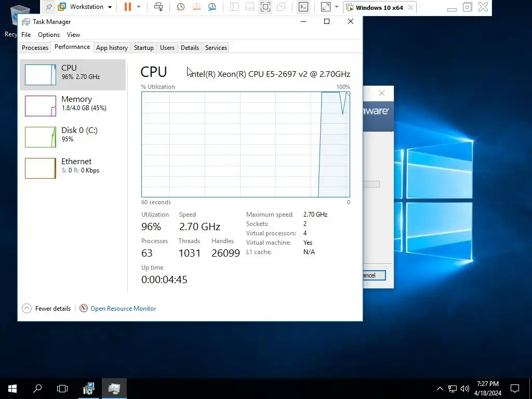Click the Up time value 0:00:04:45
The height and width of the screenshot is (399, 532).
[x=164, y=280]
